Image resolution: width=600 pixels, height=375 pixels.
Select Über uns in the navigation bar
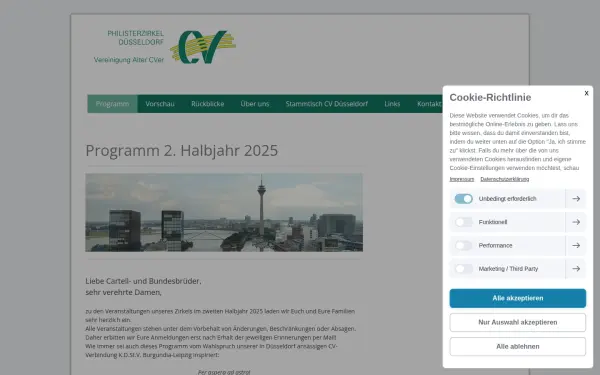click(255, 104)
